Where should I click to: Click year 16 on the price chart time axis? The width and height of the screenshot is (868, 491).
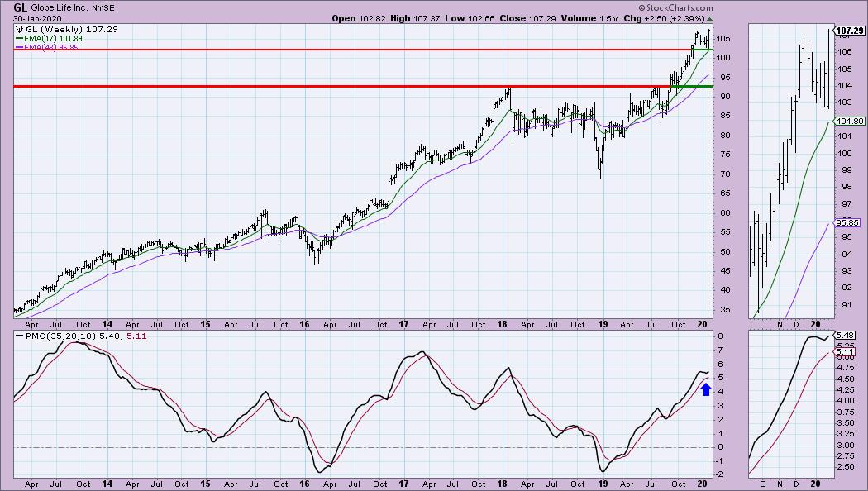pos(304,324)
